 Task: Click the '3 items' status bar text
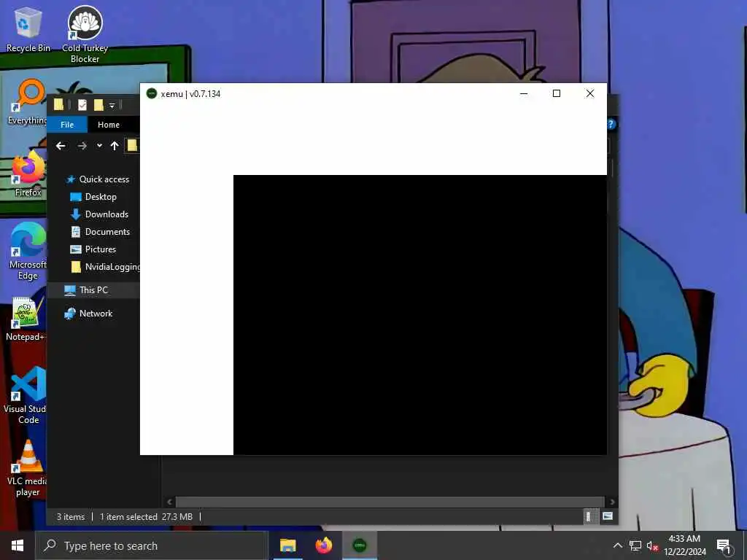71,517
